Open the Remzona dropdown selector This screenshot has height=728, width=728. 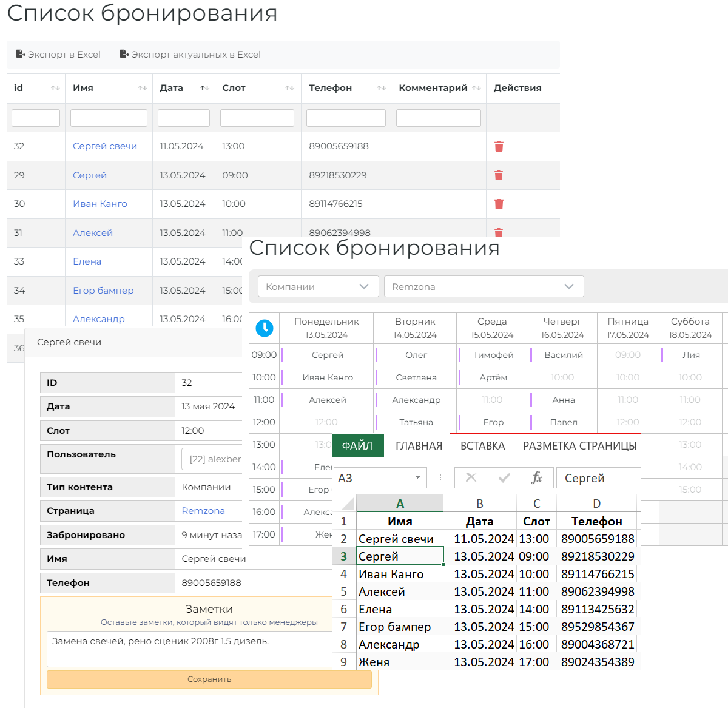(484, 286)
